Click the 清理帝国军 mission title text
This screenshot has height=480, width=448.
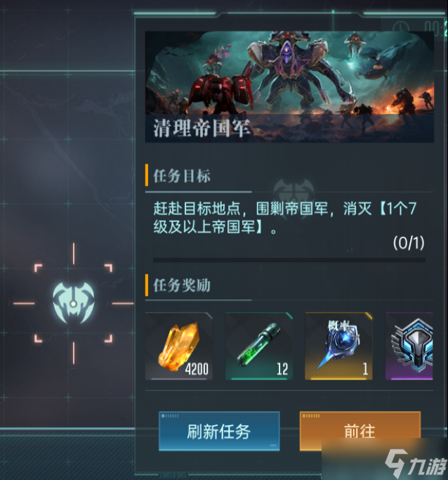(202, 128)
